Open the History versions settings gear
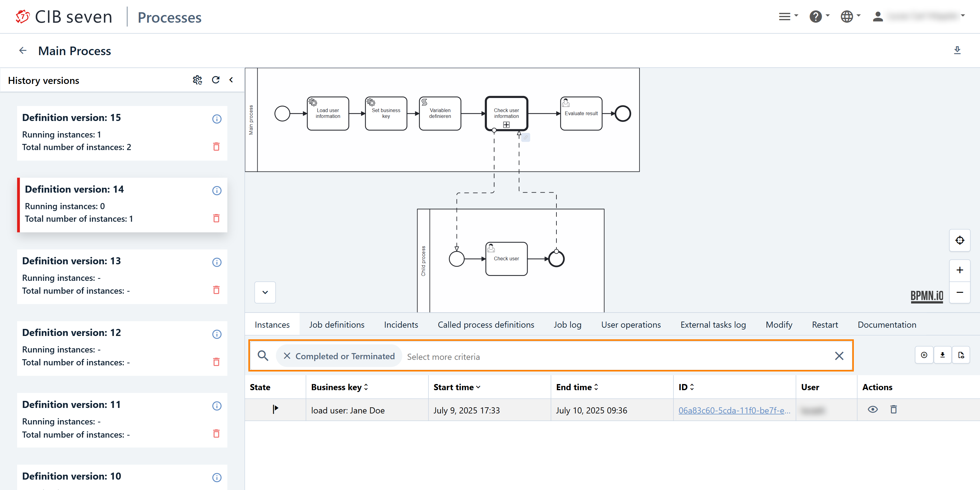The image size is (980, 490). pyautogui.click(x=197, y=80)
